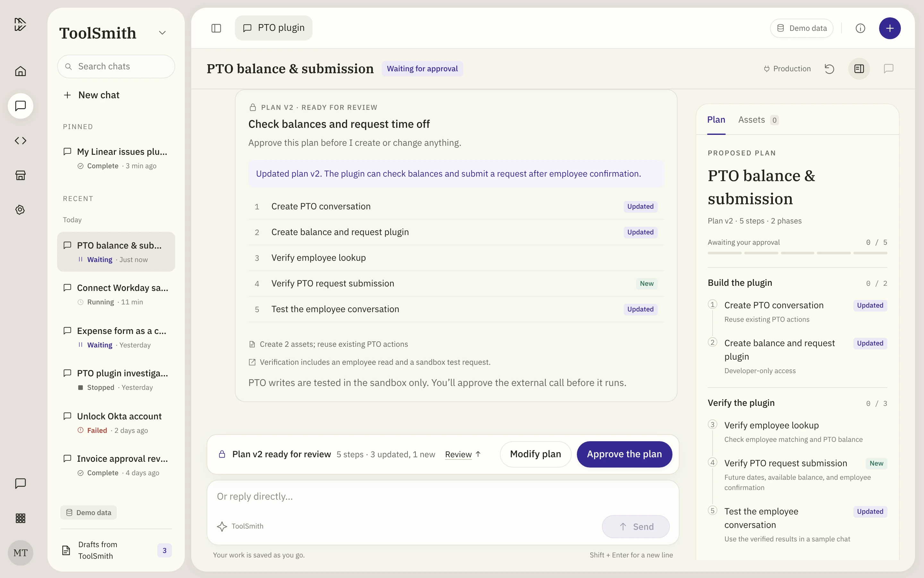Open the Home icon in left rail
This screenshot has height=578, width=924.
20,71
